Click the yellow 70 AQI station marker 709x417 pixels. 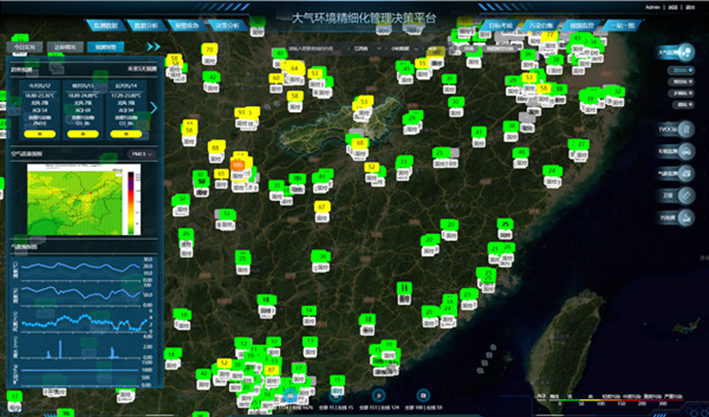point(209,49)
